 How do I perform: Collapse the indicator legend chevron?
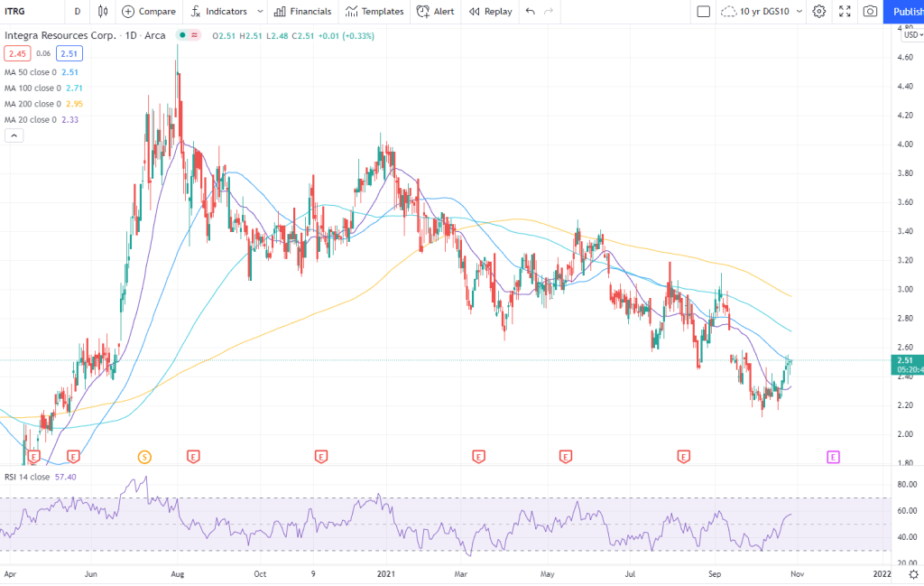14,135
